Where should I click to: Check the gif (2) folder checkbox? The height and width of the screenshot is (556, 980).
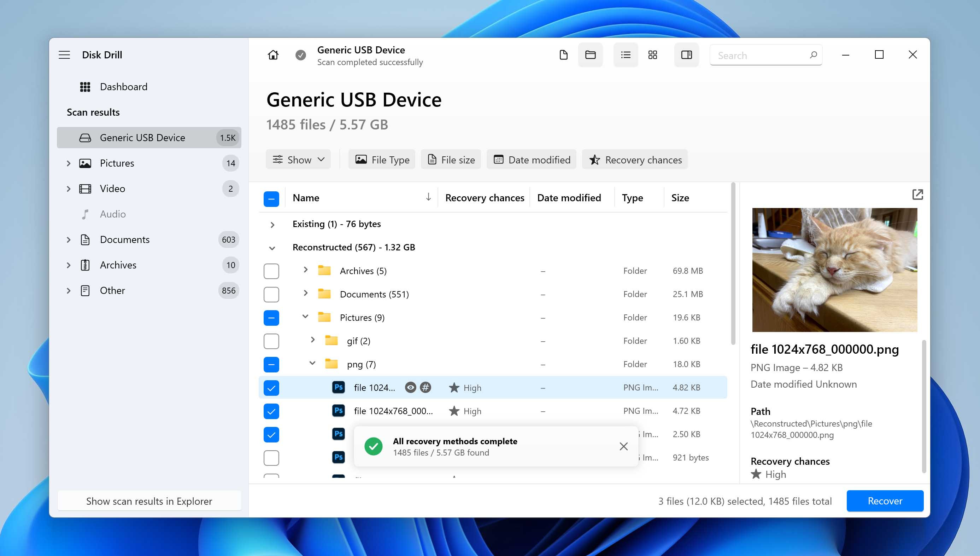pos(271,341)
